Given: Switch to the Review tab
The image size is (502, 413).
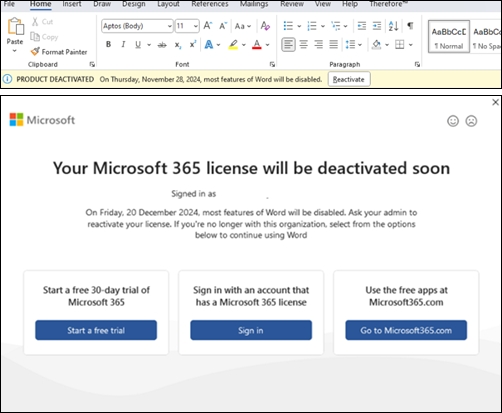Looking at the screenshot, I should [x=292, y=4].
